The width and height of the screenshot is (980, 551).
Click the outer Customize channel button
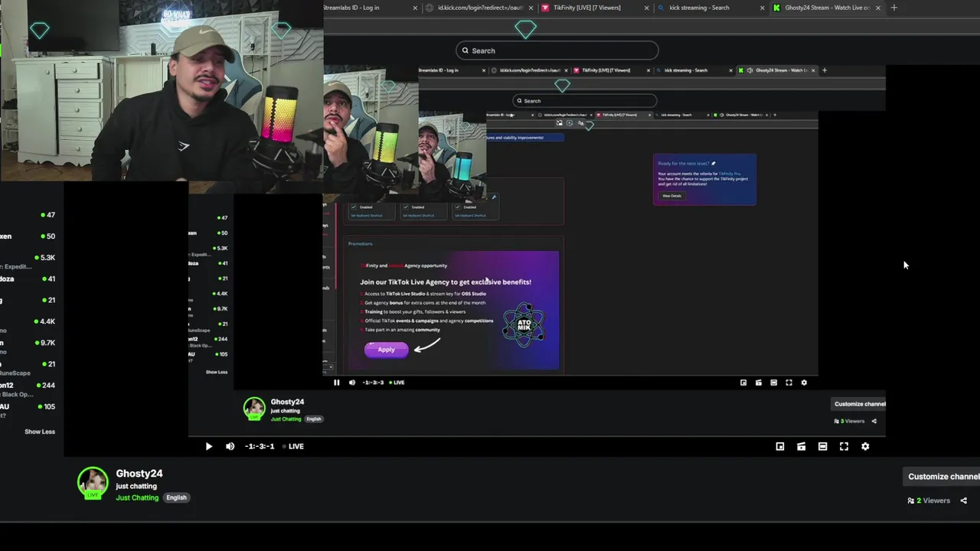(x=942, y=476)
